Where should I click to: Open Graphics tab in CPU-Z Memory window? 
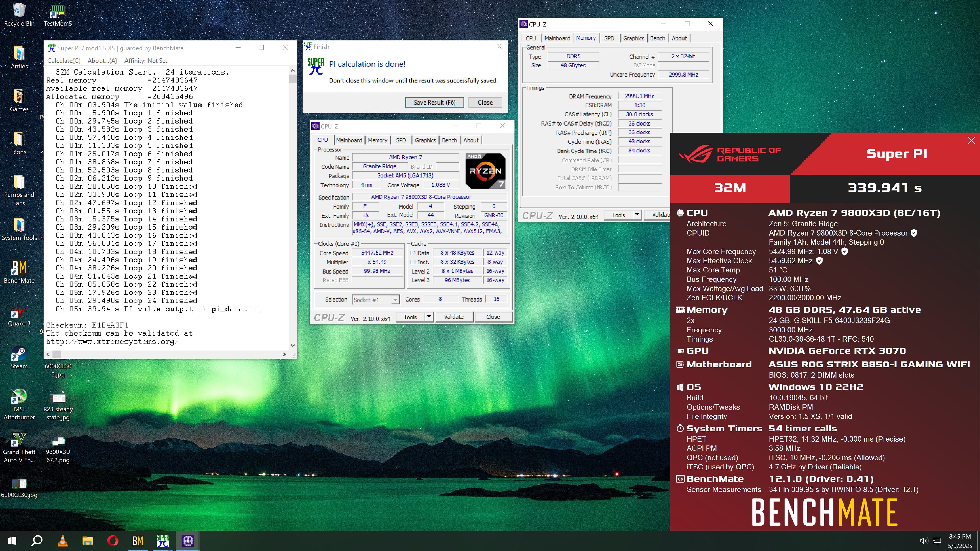(633, 39)
